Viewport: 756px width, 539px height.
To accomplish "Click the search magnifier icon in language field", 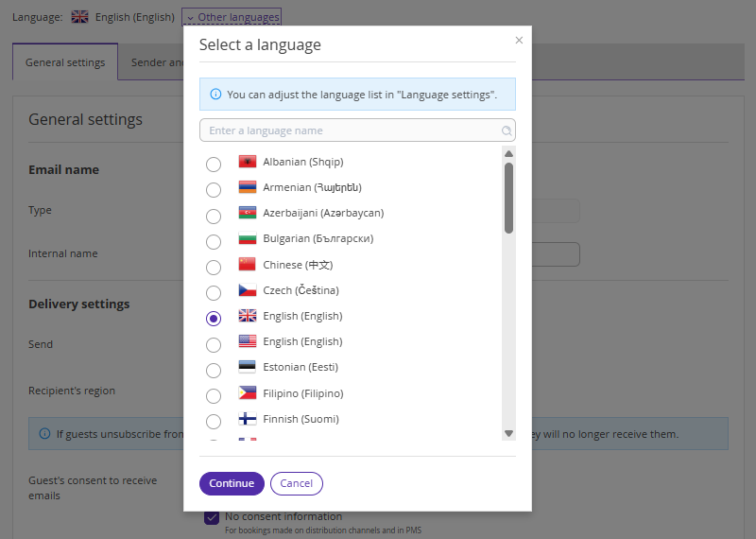I will click(507, 131).
